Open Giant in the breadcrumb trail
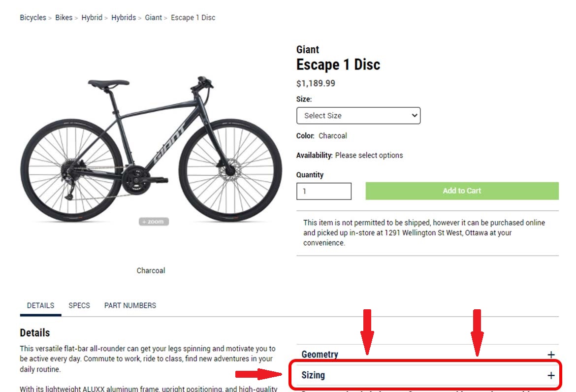576x392 pixels. point(153,18)
